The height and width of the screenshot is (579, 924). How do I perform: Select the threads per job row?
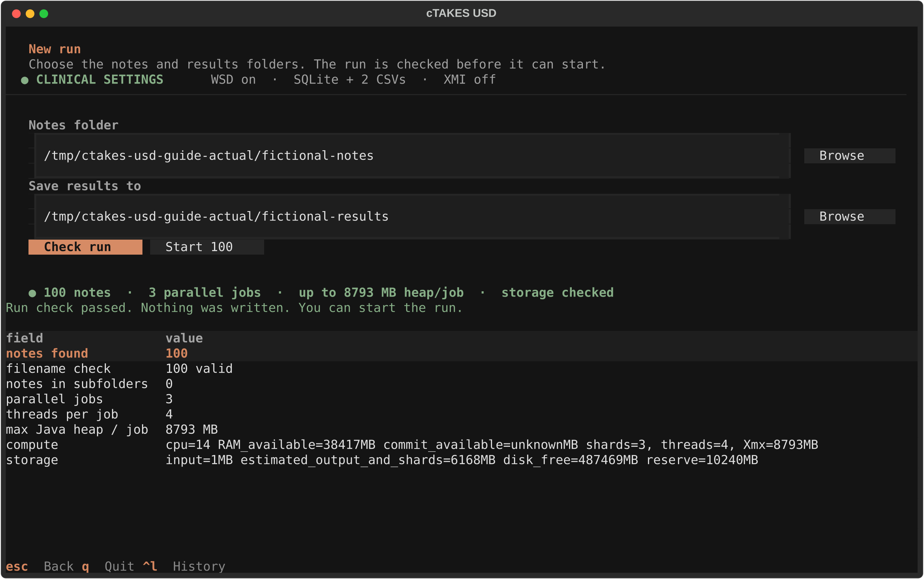tap(462, 414)
